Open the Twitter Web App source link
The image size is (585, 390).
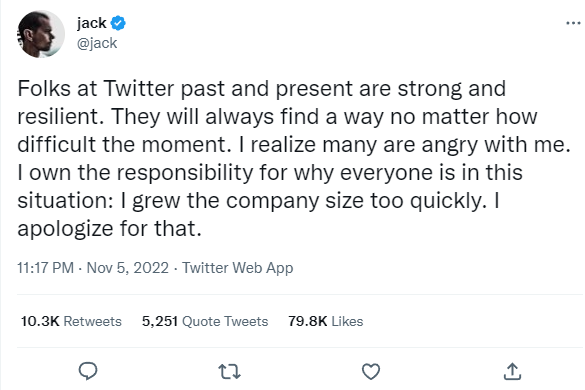pos(238,268)
